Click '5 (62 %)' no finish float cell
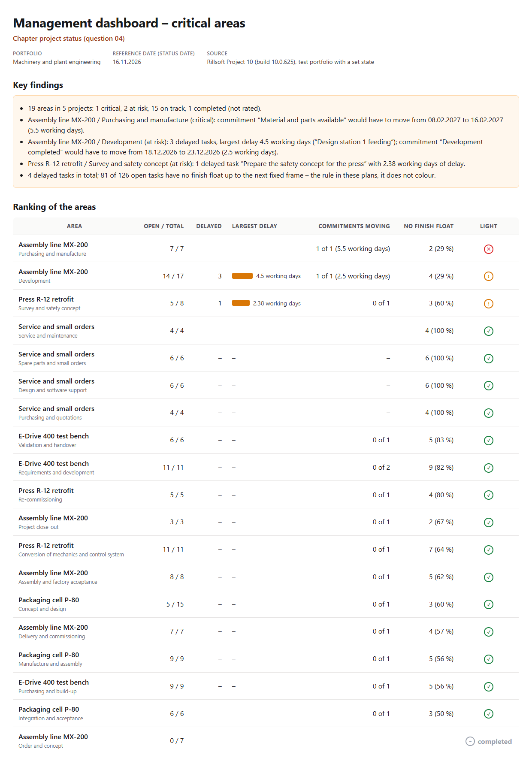The height and width of the screenshot is (761, 532). click(x=441, y=577)
